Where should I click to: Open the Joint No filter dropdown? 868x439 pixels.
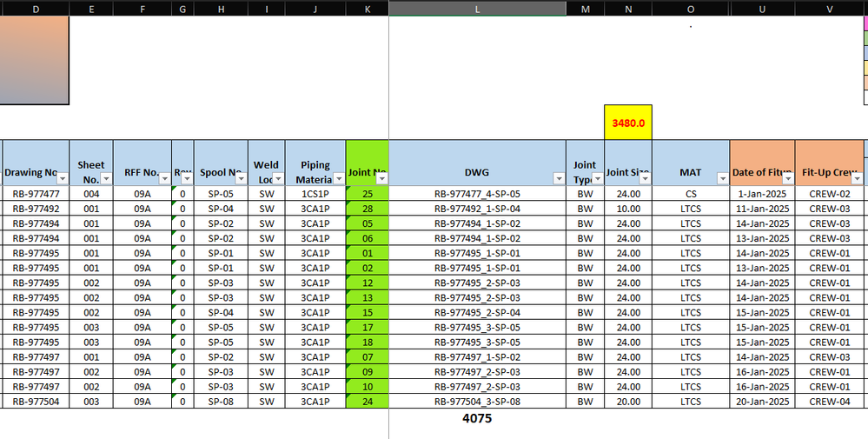[382, 179]
